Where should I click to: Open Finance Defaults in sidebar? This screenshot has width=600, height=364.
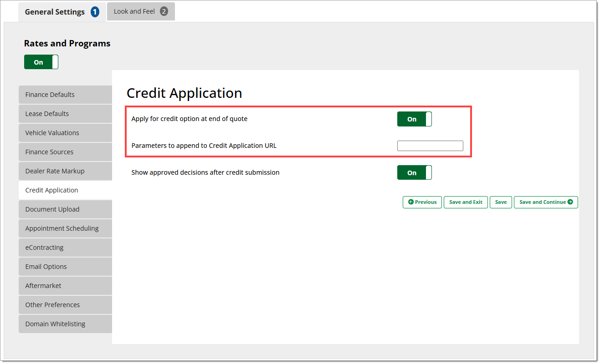(65, 95)
